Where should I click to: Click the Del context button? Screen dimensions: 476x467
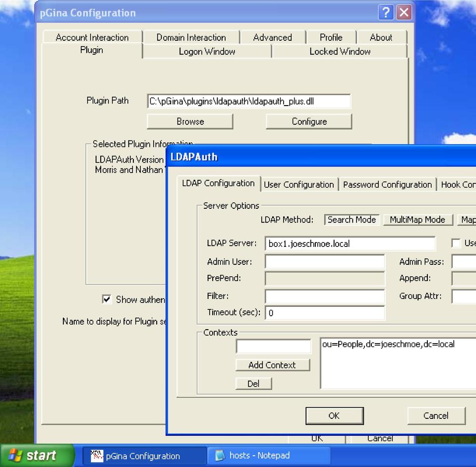(253, 384)
